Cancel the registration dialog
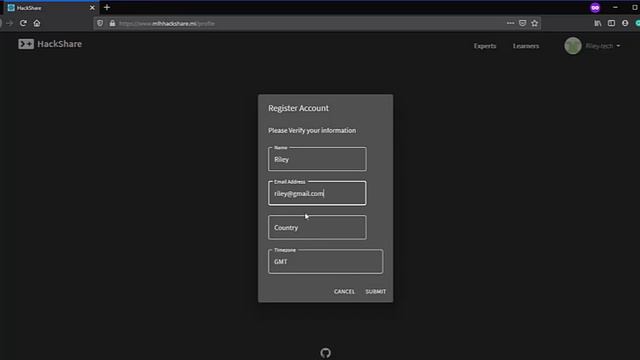This screenshot has height=360, width=640. click(344, 291)
